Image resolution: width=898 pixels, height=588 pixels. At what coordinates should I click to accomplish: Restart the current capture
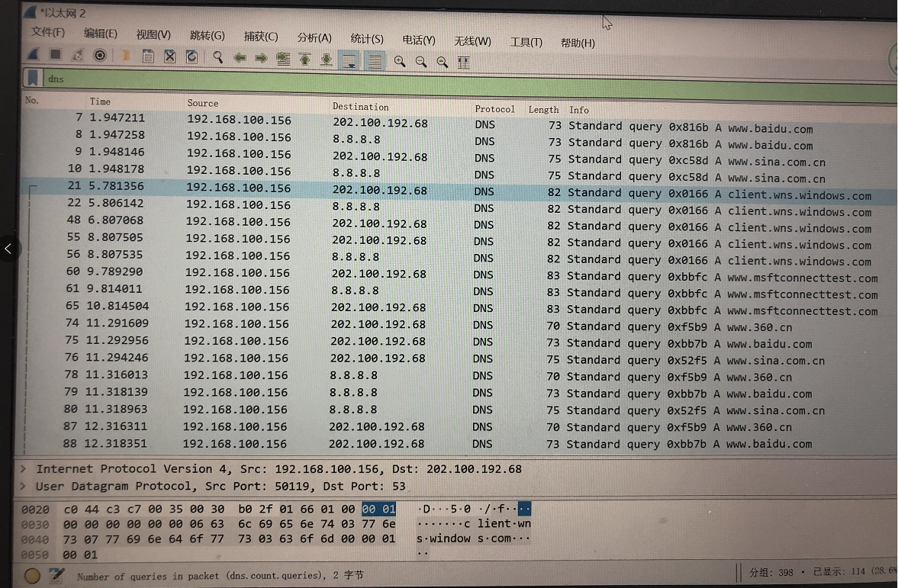tap(77, 56)
